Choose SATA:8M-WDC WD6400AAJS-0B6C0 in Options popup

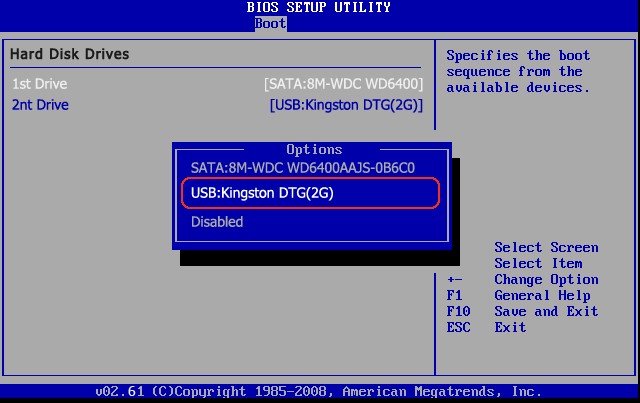click(303, 168)
